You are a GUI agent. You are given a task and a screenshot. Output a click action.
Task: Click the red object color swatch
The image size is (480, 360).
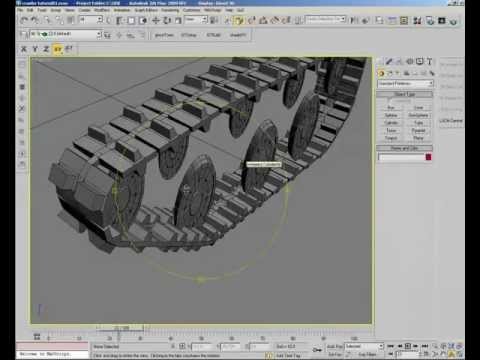pyautogui.click(x=428, y=157)
